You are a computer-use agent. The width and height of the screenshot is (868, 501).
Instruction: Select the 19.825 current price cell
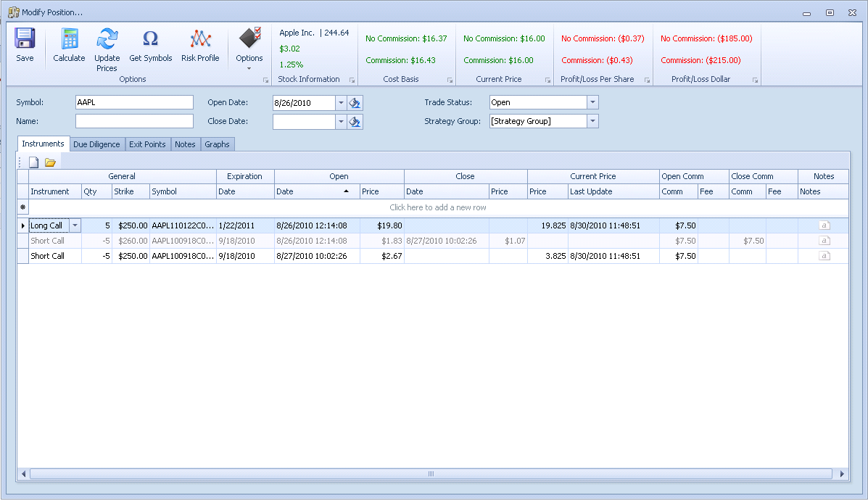click(547, 225)
